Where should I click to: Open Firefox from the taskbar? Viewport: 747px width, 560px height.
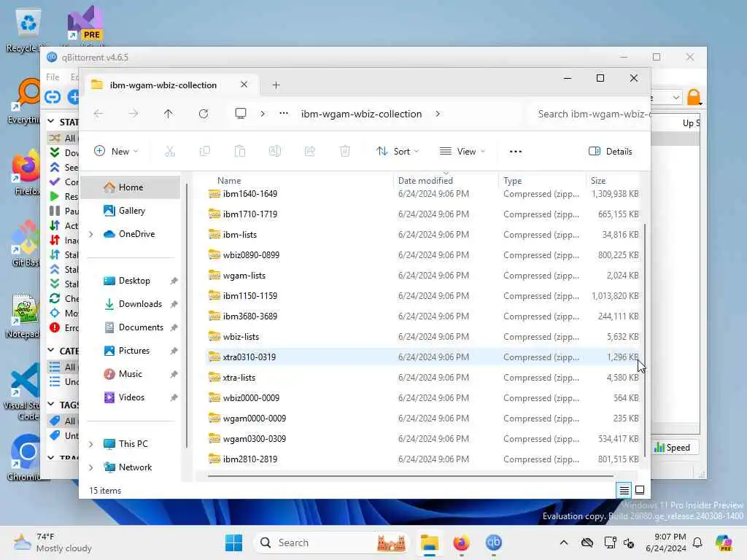pos(461,542)
